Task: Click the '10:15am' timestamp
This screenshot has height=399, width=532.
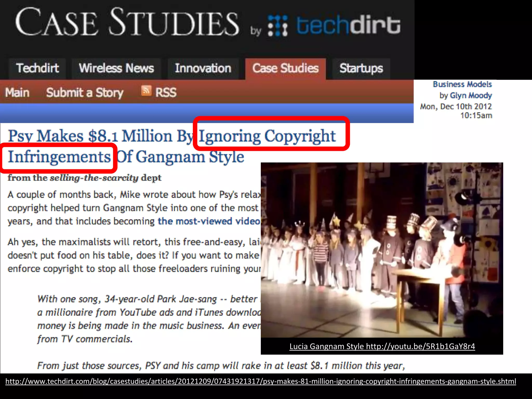Action: tap(476, 116)
